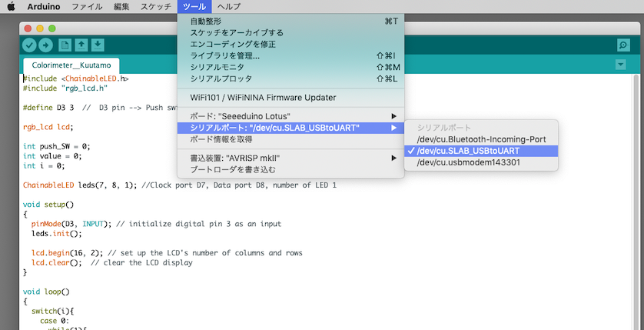Viewport: 644px width, 330px height.
Task: Open the Apple menu
Action: coord(12,6)
